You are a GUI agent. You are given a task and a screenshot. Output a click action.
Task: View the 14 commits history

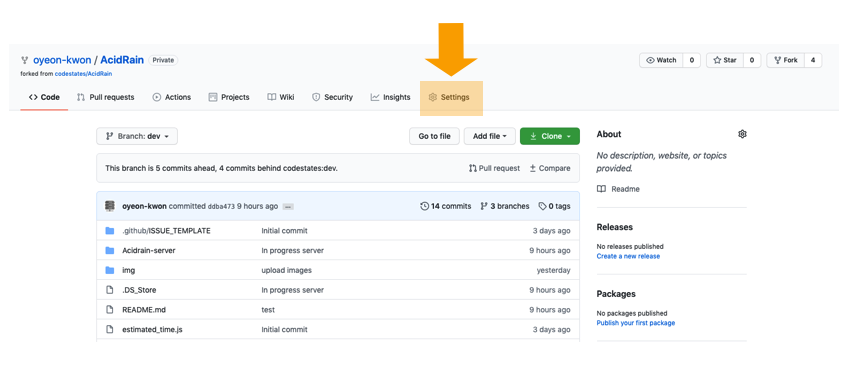coord(446,206)
